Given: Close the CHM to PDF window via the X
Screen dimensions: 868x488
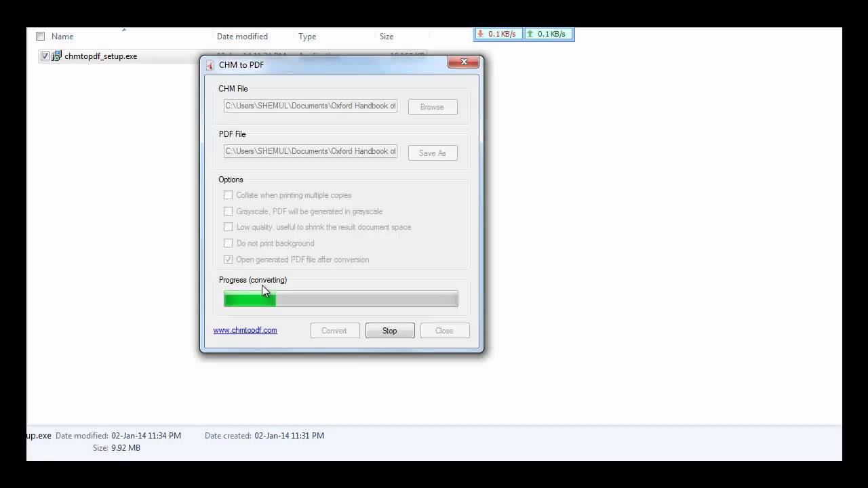Looking at the screenshot, I should click(464, 62).
